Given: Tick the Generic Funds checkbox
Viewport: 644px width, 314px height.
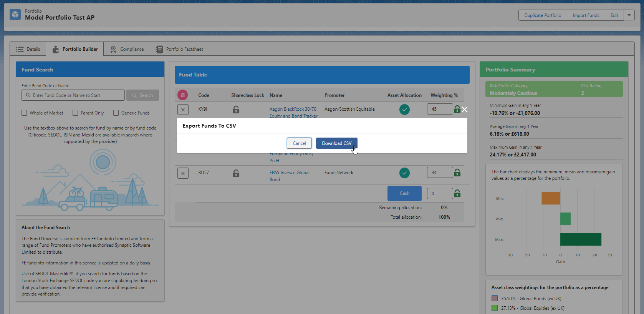Looking at the screenshot, I should pos(116,113).
